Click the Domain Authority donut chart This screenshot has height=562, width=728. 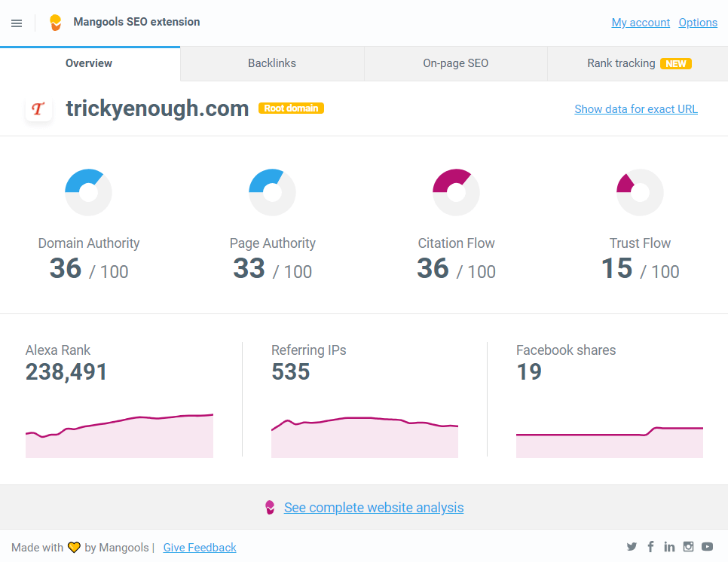point(88,192)
